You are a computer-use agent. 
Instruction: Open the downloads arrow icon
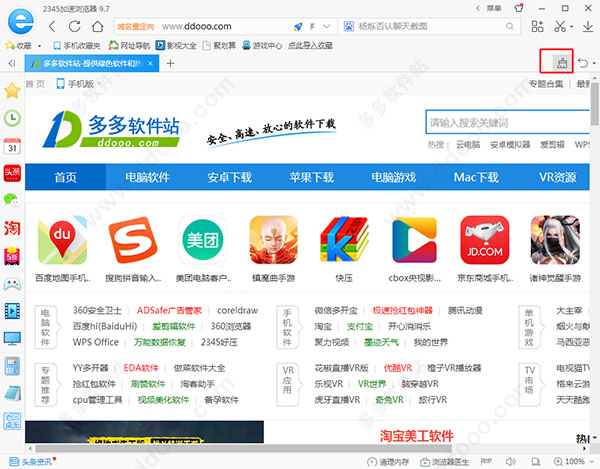588,26
